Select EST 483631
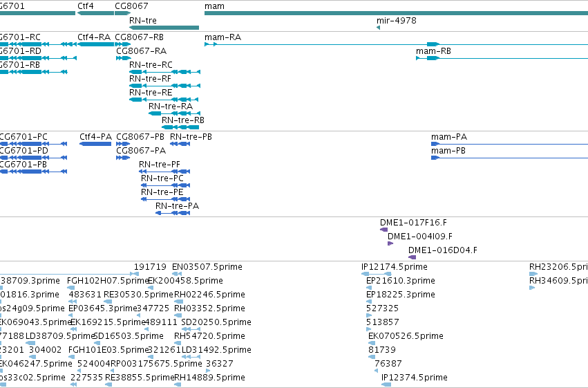 [85, 295]
